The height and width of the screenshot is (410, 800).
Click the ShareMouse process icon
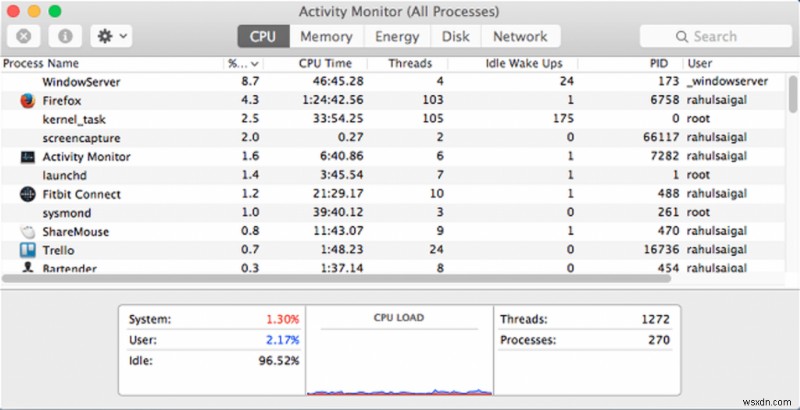point(28,232)
